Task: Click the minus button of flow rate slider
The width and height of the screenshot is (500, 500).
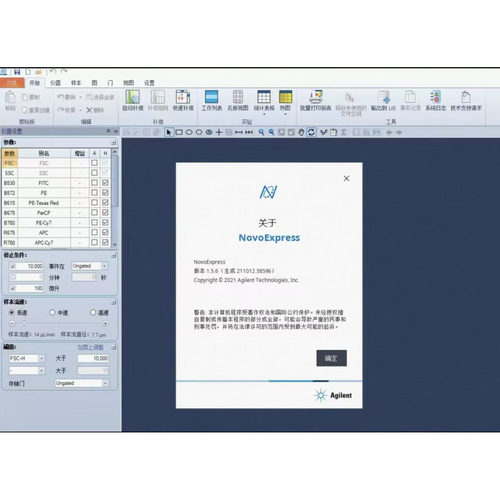Action: pyautogui.click(x=12, y=323)
